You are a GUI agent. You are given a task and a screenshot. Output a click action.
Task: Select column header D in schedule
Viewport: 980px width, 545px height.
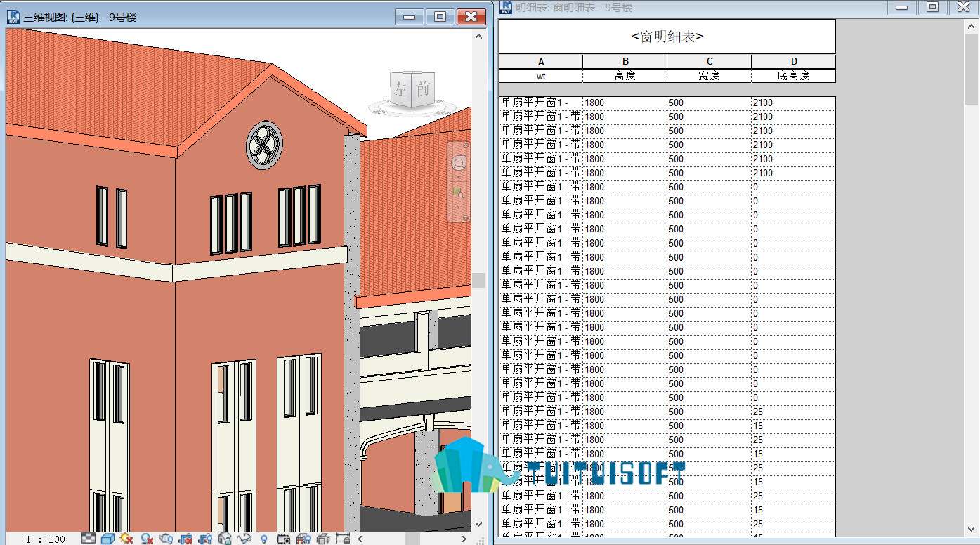(x=794, y=62)
